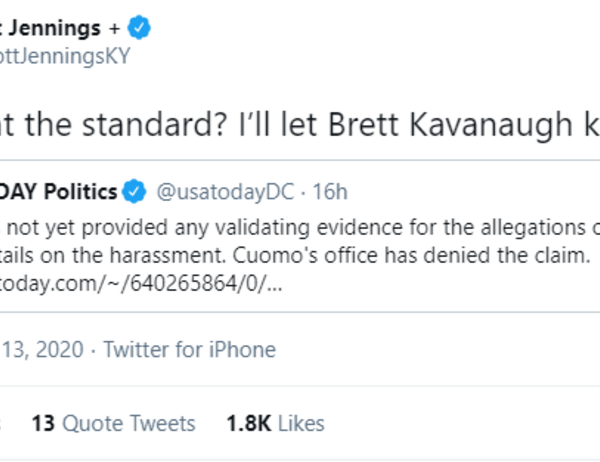This screenshot has height=462, width=600.
Task: Click the "Quote Tweets" label text
Action: [x=129, y=423]
